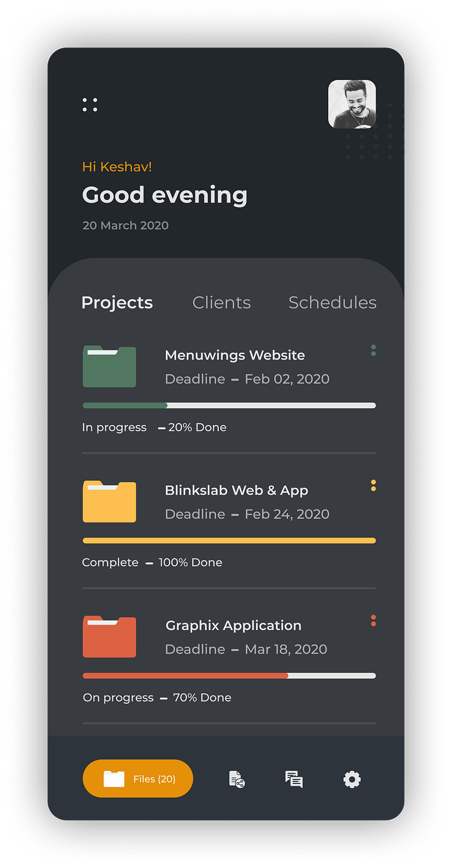Open options dots for Menuwings Website
This screenshot has width=452, height=868.
click(x=373, y=350)
